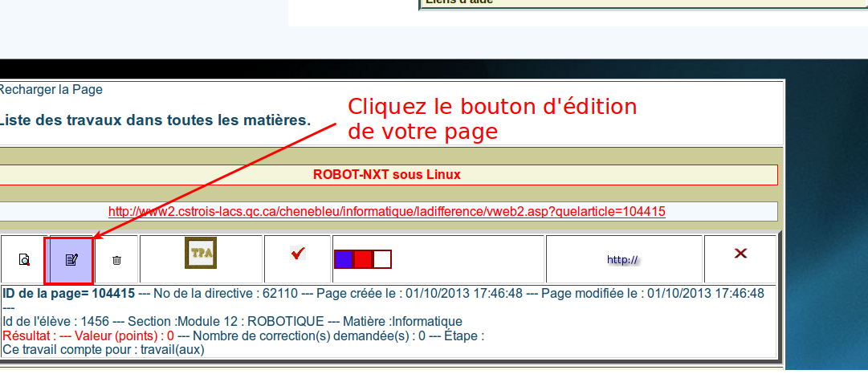Viewport: 868px width, 374px height.
Task: Click the highlighted edit page icon
Action: tap(71, 260)
